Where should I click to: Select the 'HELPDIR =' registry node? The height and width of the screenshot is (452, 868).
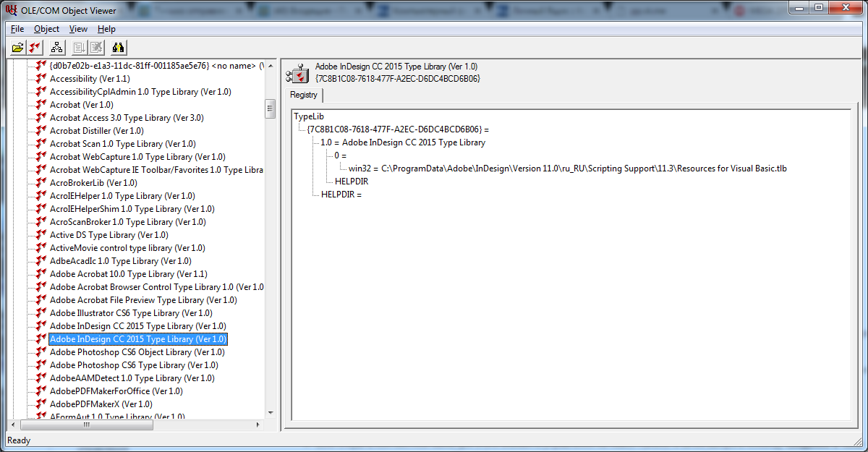[341, 195]
